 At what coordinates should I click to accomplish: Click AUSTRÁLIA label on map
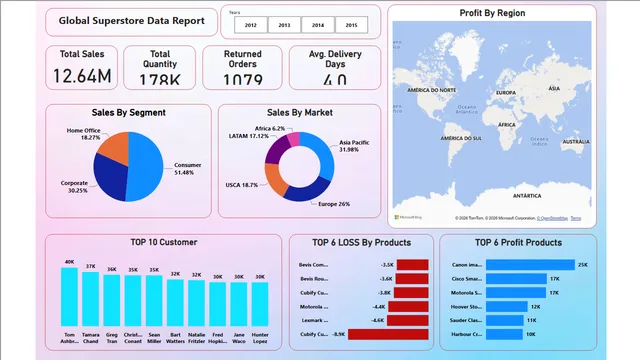tap(576, 142)
